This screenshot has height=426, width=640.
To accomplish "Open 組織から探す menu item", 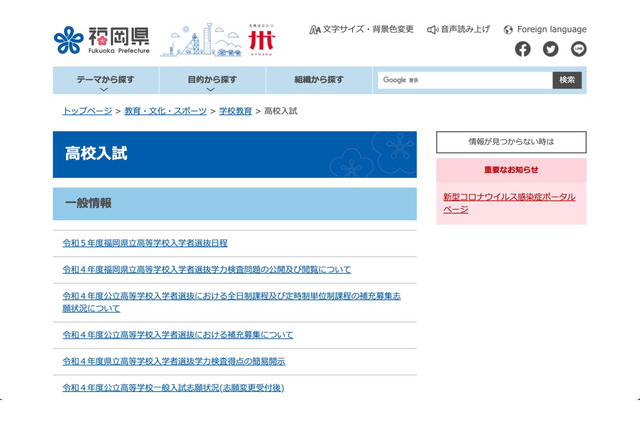I will click(319, 80).
